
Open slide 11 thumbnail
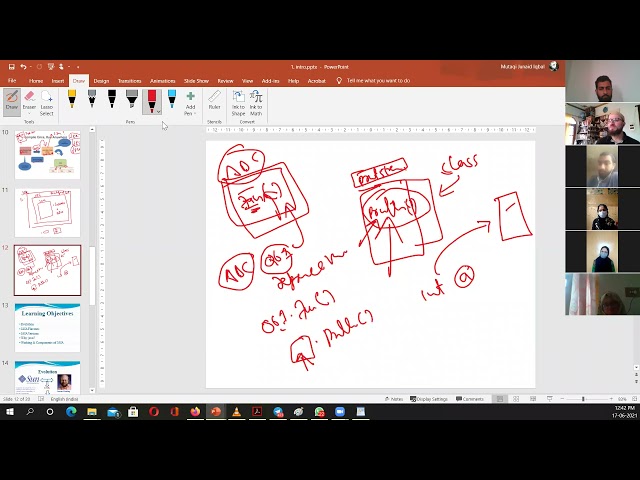[x=47, y=212]
